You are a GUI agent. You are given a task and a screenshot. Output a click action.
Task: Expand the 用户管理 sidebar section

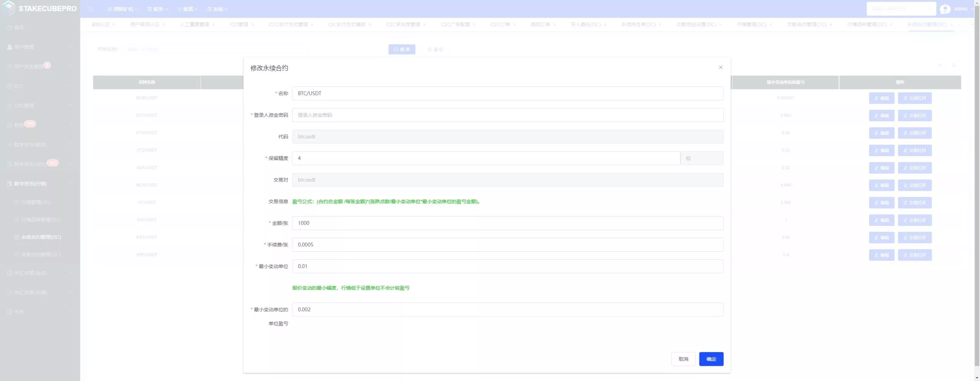(x=40, y=47)
